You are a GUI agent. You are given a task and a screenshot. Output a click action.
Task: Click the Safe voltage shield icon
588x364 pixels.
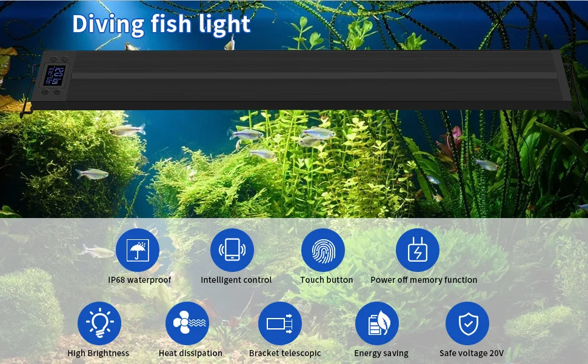click(467, 323)
